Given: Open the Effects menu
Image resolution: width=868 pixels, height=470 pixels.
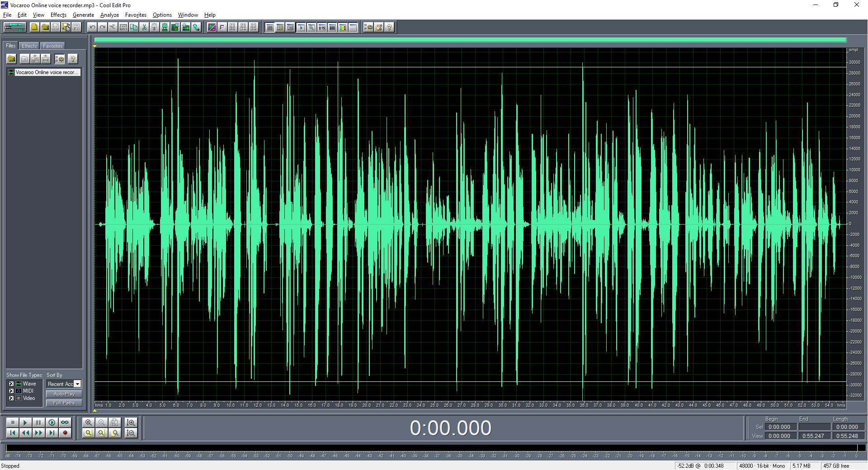Looking at the screenshot, I should coord(58,15).
